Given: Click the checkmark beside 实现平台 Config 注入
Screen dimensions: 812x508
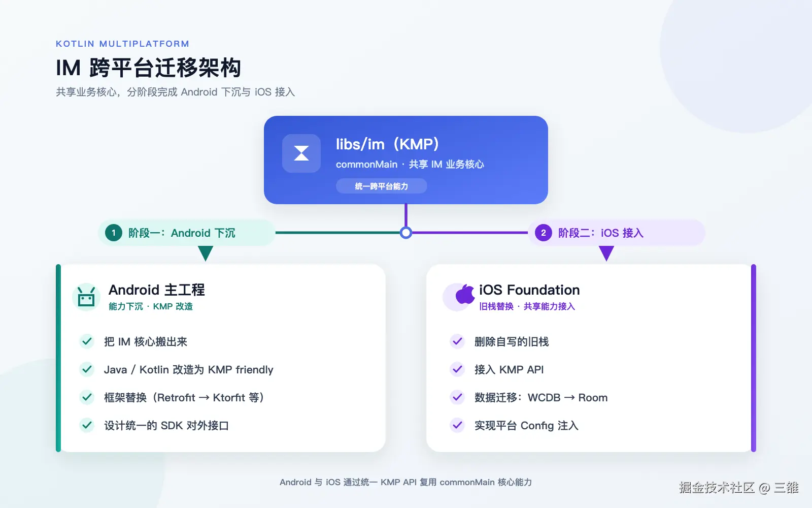Looking at the screenshot, I should [x=457, y=425].
